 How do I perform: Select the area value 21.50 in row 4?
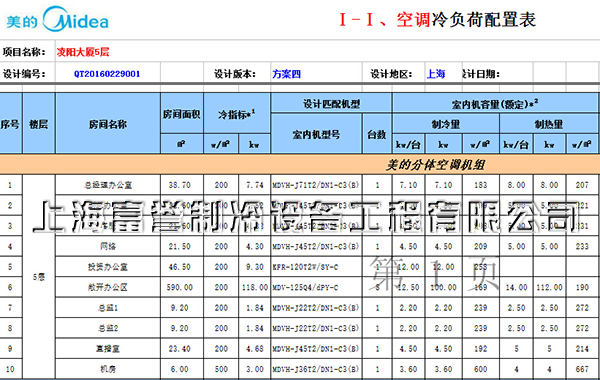click(x=179, y=246)
